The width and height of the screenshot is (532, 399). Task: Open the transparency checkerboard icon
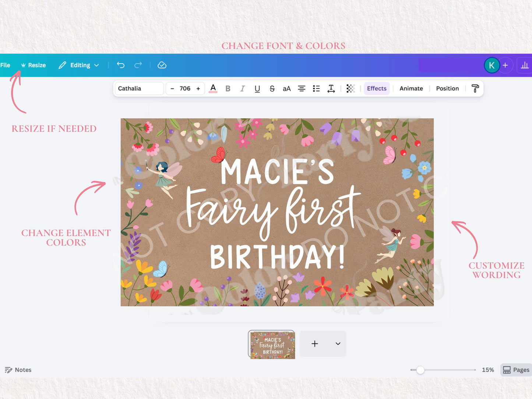point(350,88)
